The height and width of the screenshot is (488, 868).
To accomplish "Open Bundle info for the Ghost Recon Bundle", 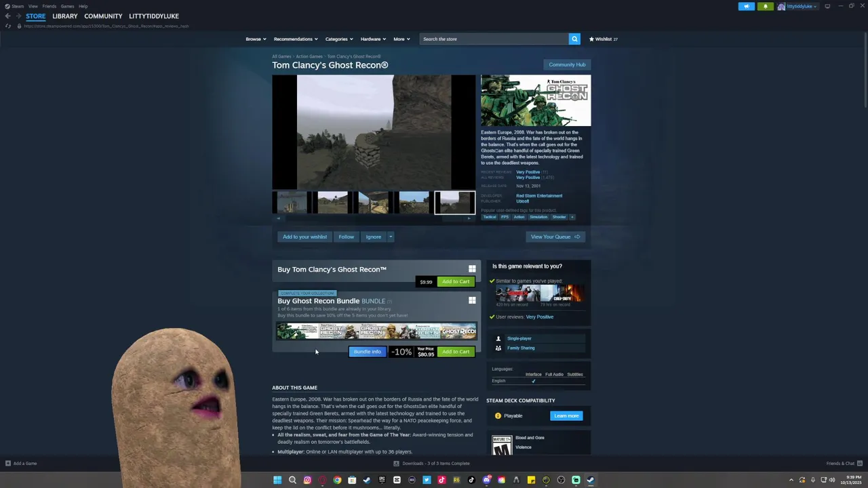I will click(367, 352).
